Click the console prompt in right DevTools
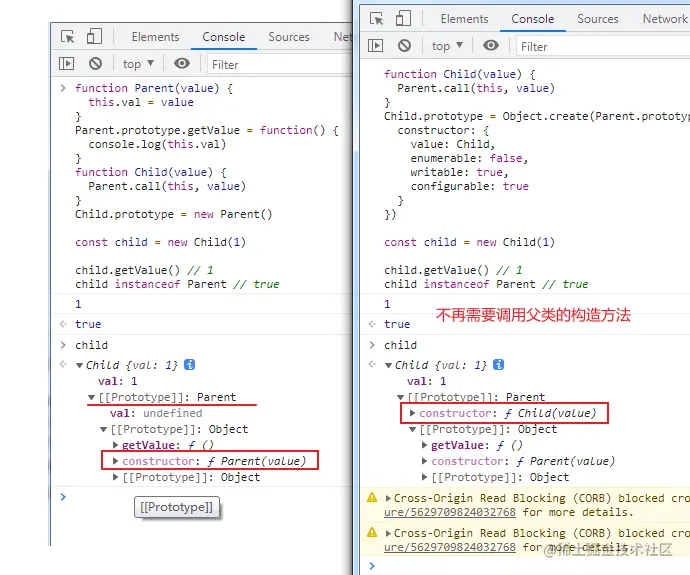Image resolution: width=690 pixels, height=575 pixels. point(525,566)
